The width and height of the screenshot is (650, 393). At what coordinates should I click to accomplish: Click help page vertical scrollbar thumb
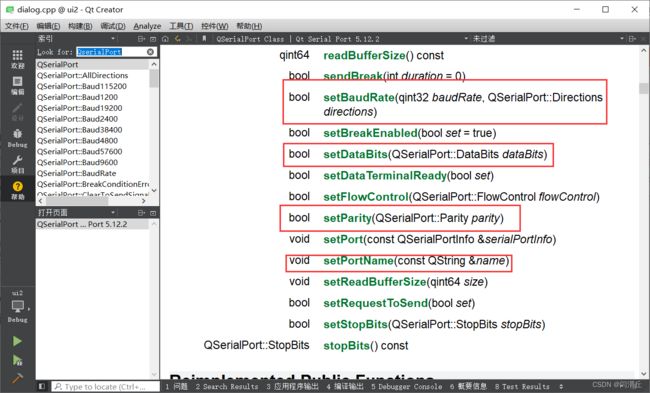click(x=643, y=88)
